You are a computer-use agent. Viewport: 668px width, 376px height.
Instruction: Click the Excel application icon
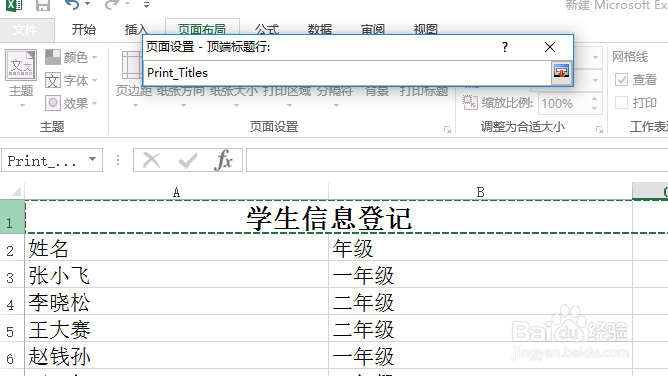(14, 5)
